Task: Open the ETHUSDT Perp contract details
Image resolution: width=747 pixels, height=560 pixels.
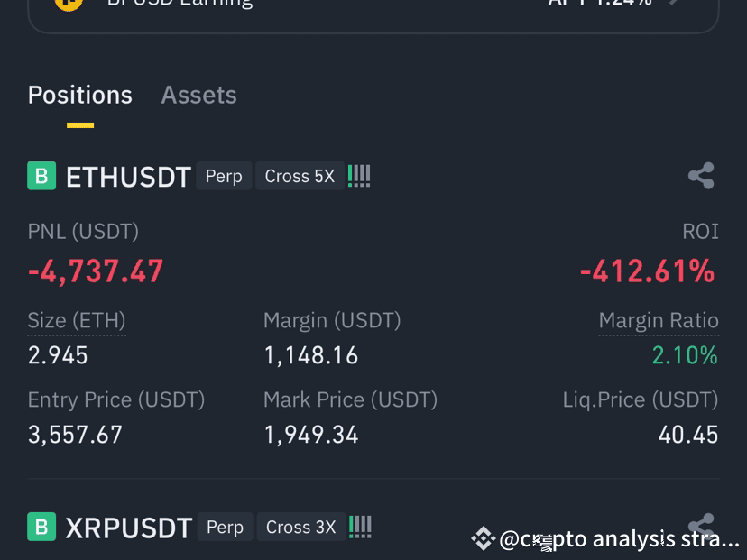Action: [224, 176]
